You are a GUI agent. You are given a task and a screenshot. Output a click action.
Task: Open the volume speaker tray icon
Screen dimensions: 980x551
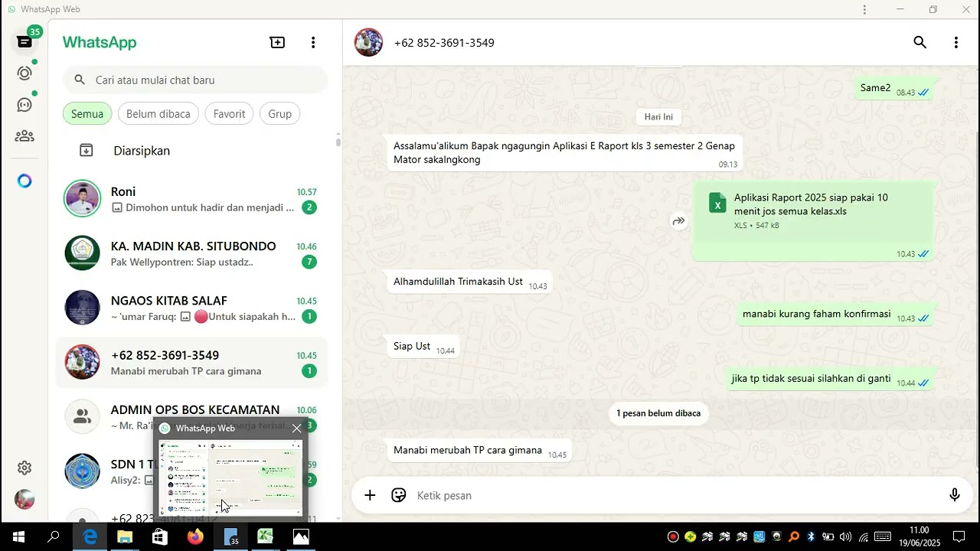coord(845,536)
